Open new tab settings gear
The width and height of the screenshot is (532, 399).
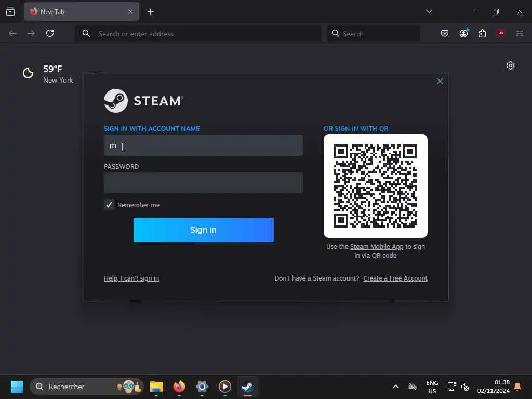pyautogui.click(x=511, y=65)
